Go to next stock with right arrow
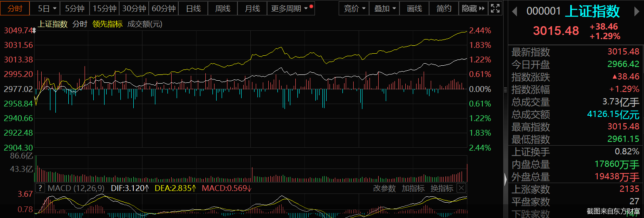The height and width of the screenshot is (218, 644). [x=637, y=12]
